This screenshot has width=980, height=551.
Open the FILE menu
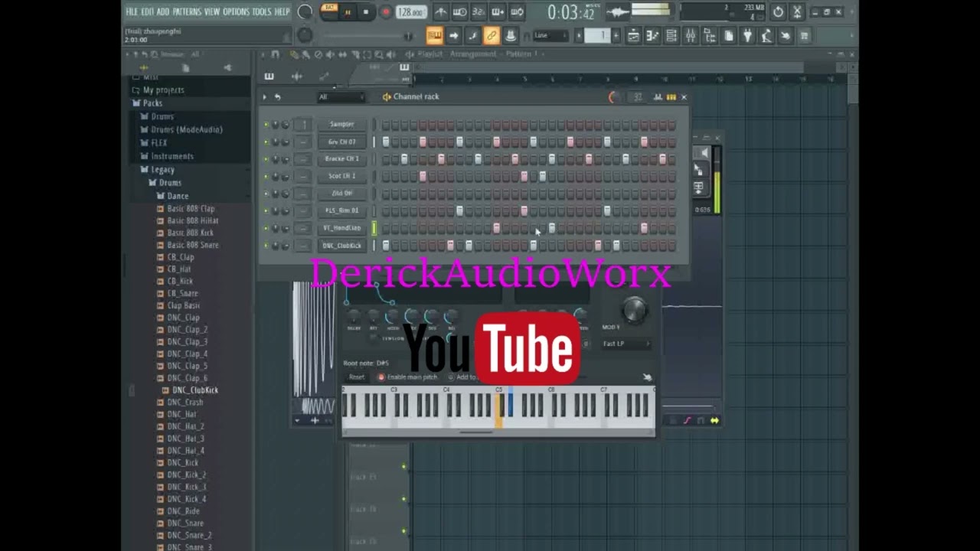click(132, 11)
